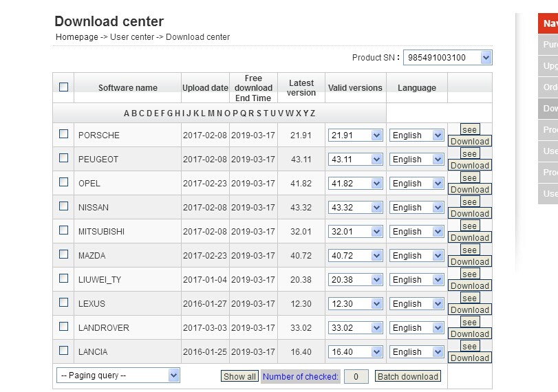Download the LEXUS software

pyautogui.click(x=469, y=310)
